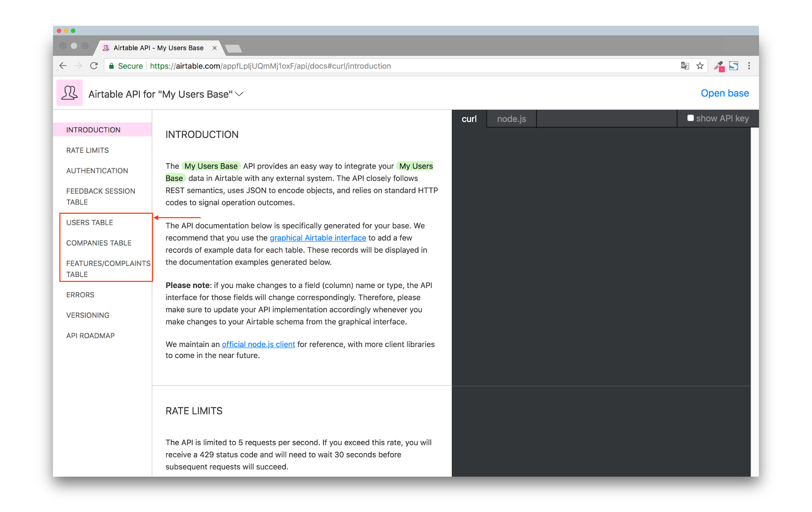The width and height of the screenshot is (812, 512).
Task: Expand the base selector chevron dropdown
Action: click(x=239, y=94)
